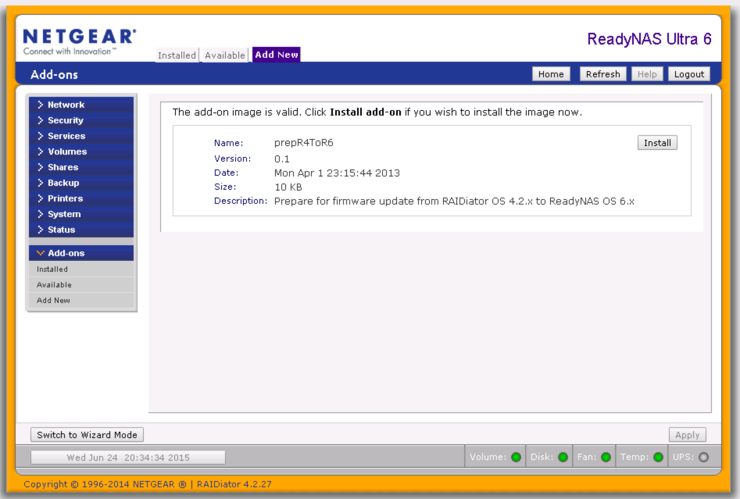Click the NETGEAR logo
Screen dimensions: 740x499
click(79, 41)
